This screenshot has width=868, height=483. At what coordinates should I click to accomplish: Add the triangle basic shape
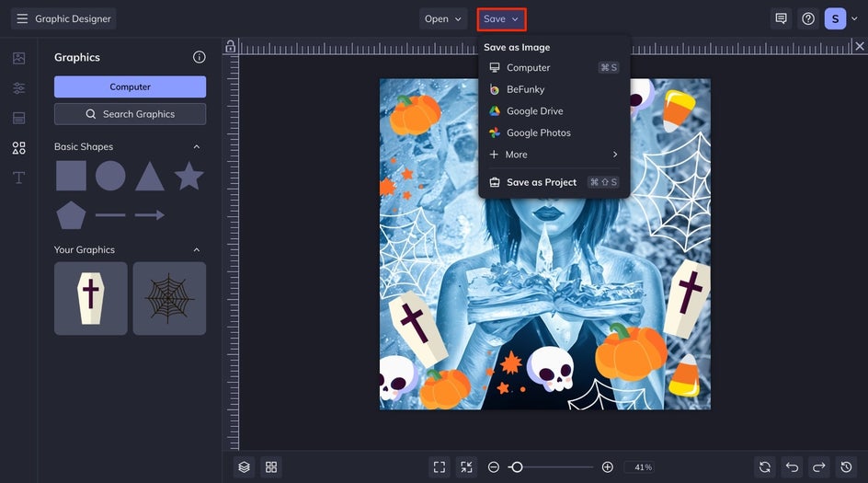150,176
